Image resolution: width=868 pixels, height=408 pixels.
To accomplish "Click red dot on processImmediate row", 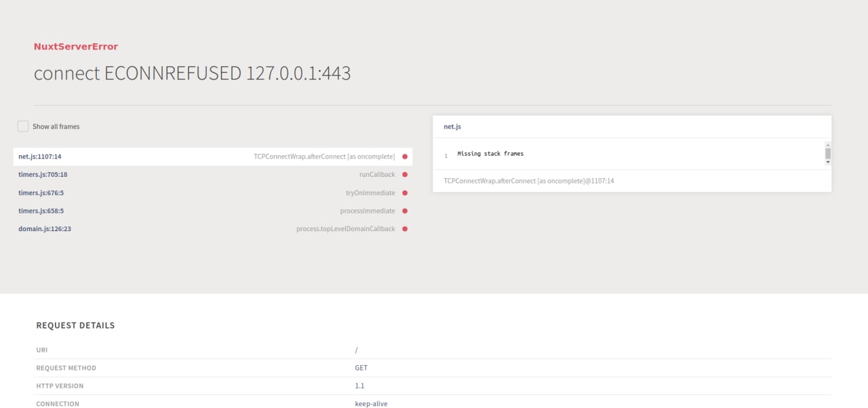I will pos(405,211).
